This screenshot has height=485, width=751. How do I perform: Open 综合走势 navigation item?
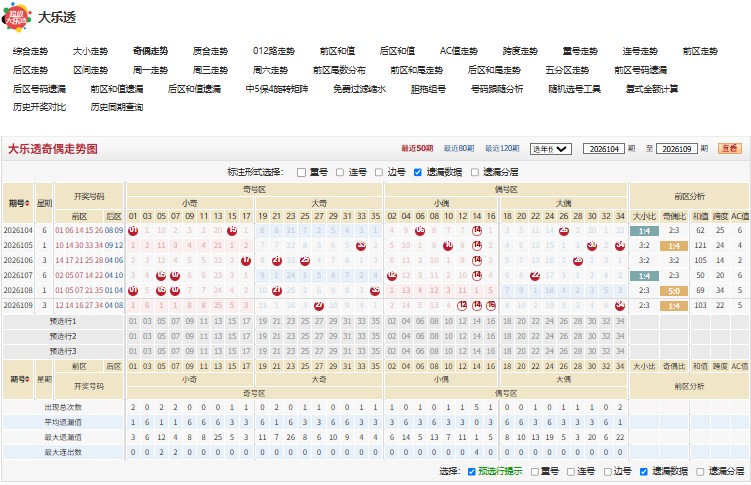tap(31, 51)
